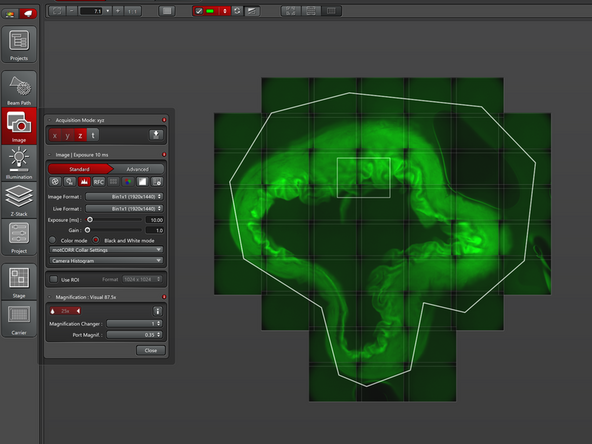The height and width of the screenshot is (444, 592).
Task: Click the Exposure value field 10.00
Action: pyautogui.click(x=155, y=220)
